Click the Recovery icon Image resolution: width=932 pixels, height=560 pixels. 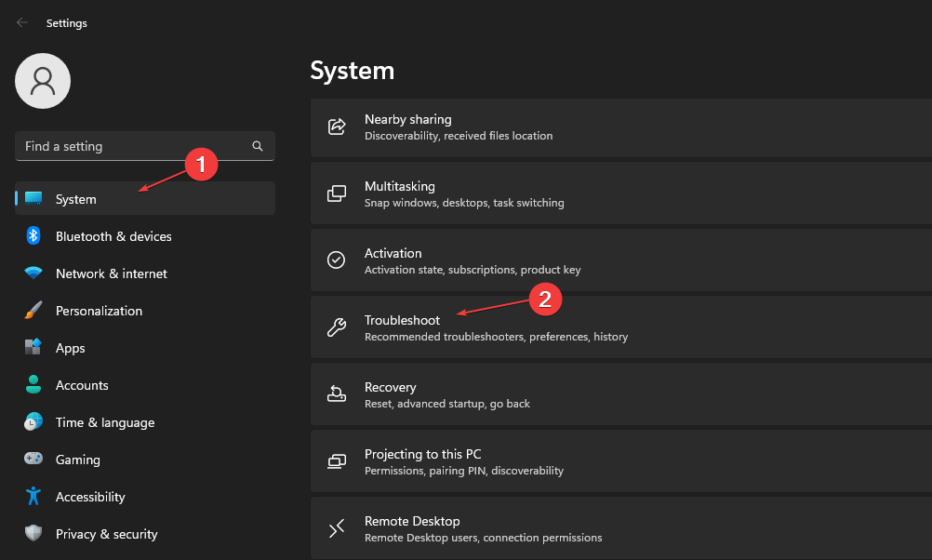[336, 394]
